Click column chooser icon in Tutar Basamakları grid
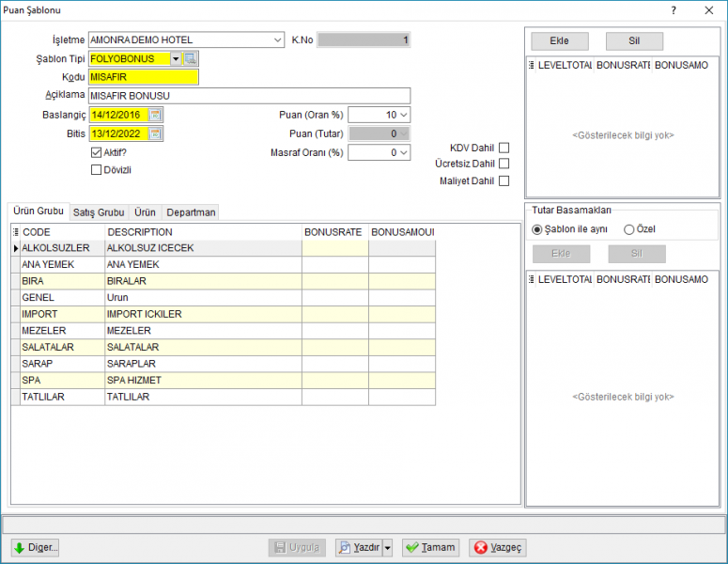The image size is (728, 564). (531, 279)
